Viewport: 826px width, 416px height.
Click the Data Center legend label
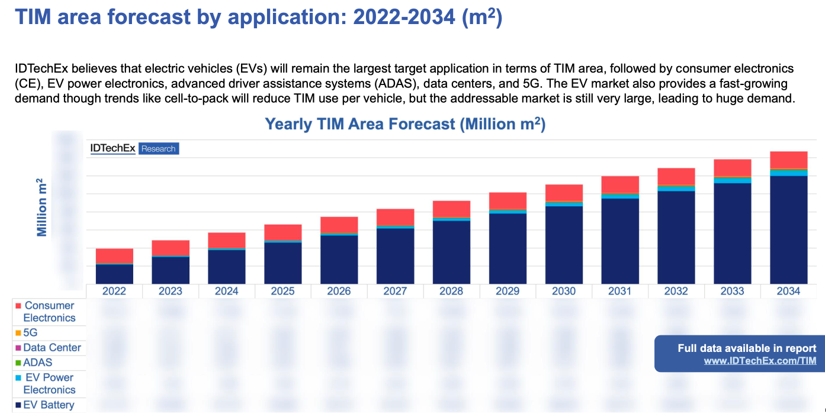[52, 348]
